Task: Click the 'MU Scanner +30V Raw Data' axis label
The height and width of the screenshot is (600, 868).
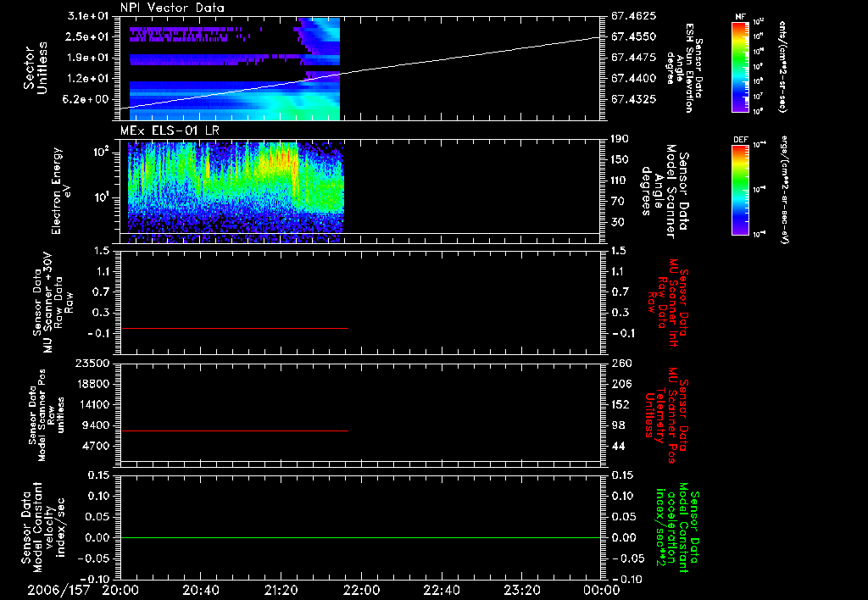Action: coord(53,303)
